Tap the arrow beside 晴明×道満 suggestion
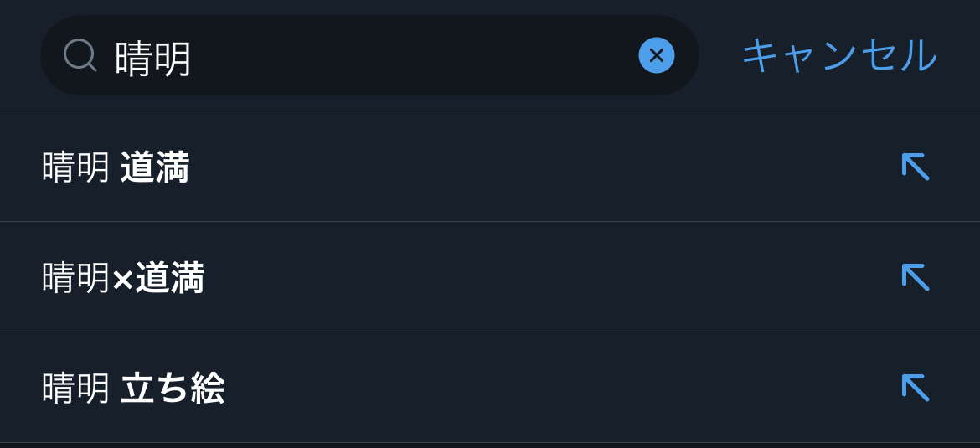The height and width of the screenshot is (448, 980). click(915, 277)
